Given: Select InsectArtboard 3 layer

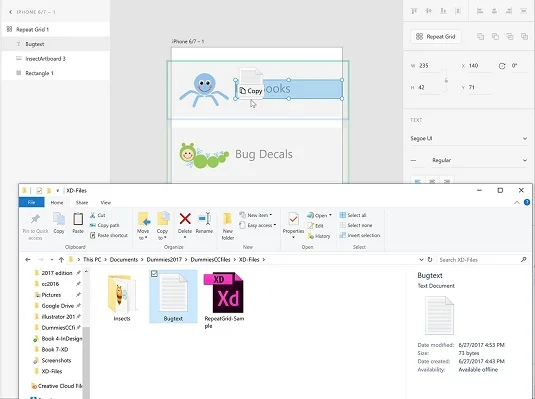Looking at the screenshot, I should (55, 59).
